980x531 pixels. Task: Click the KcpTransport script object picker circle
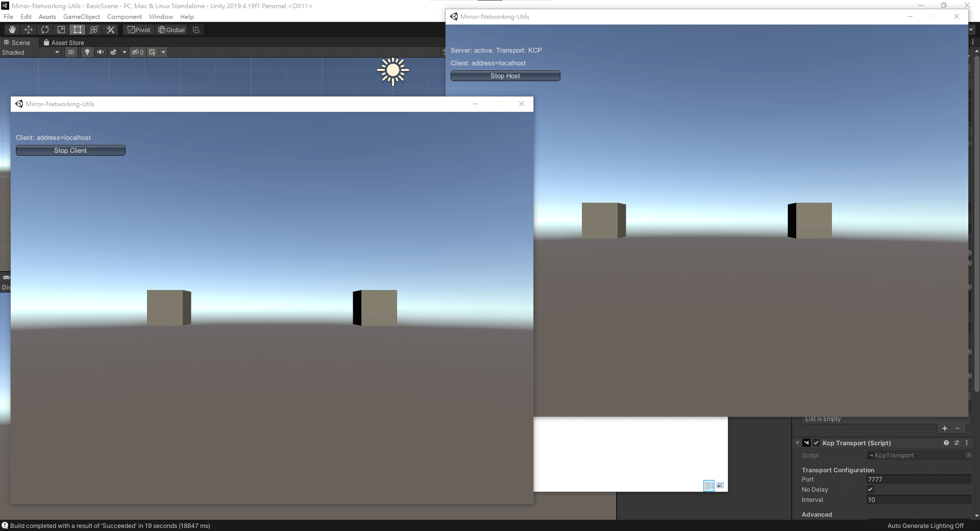[x=968, y=455]
